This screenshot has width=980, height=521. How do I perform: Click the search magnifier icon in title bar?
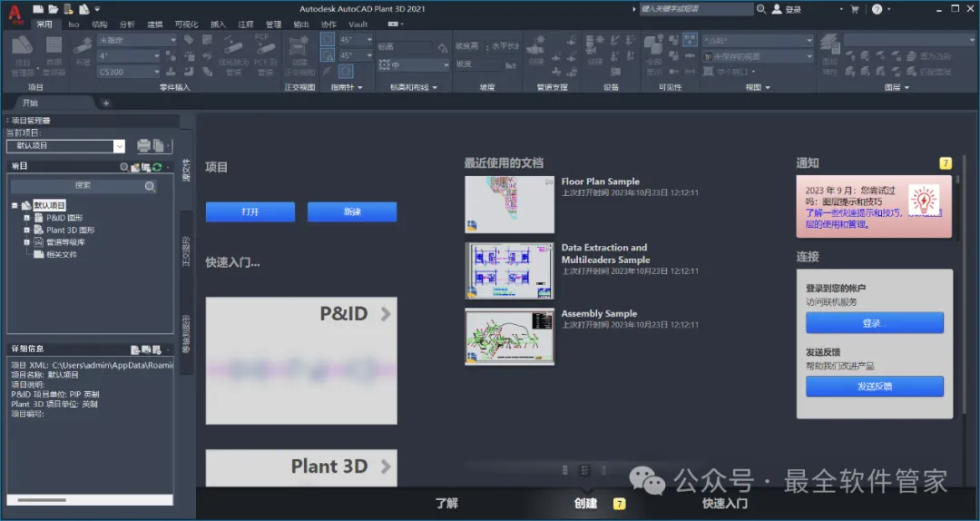(x=761, y=9)
